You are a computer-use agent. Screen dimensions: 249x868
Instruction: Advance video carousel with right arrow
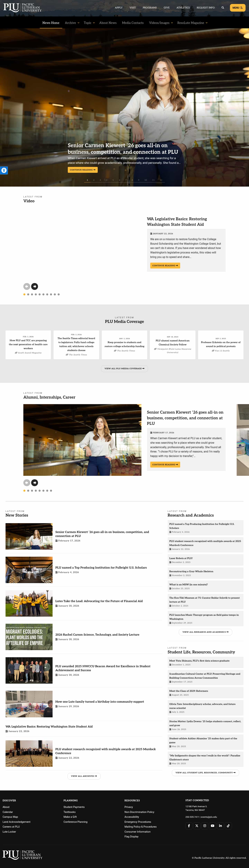[x=34, y=286]
